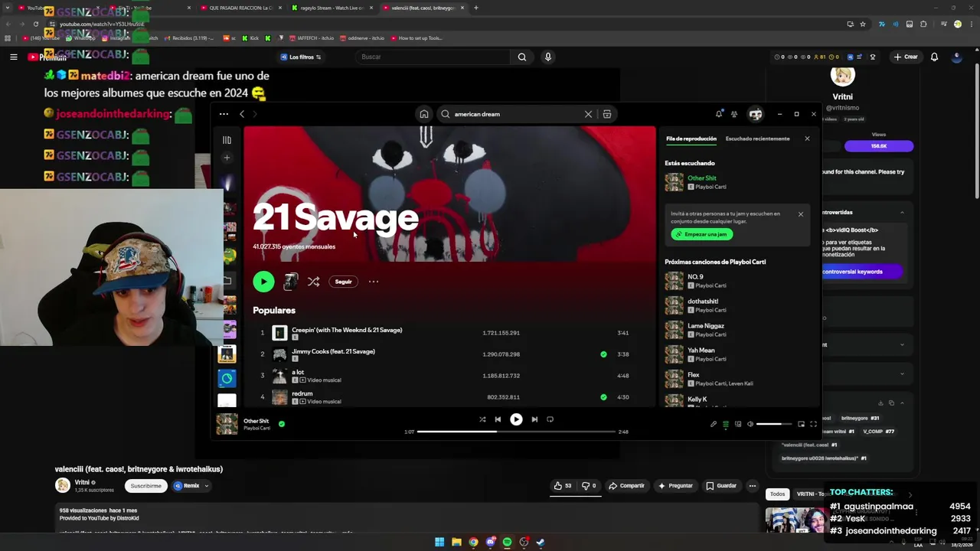Screen dimensions: 980x551
Task: Select Yah Mean in the queue
Action: (x=701, y=350)
